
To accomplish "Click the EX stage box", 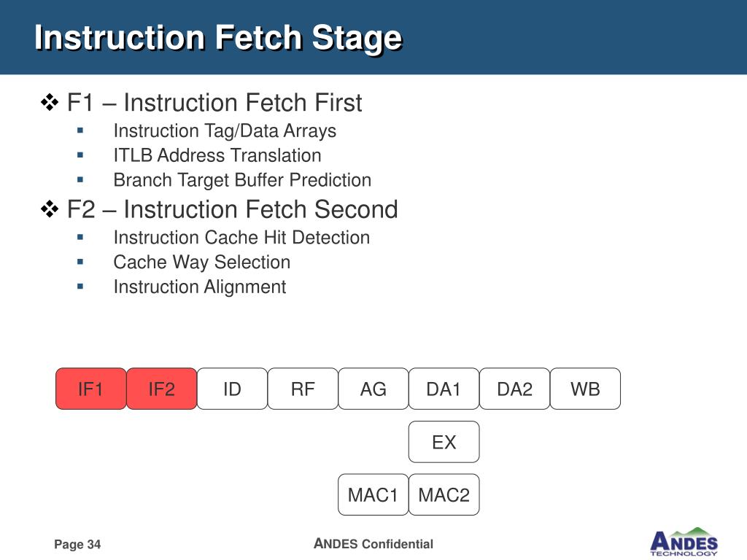I will [x=444, y=442].
